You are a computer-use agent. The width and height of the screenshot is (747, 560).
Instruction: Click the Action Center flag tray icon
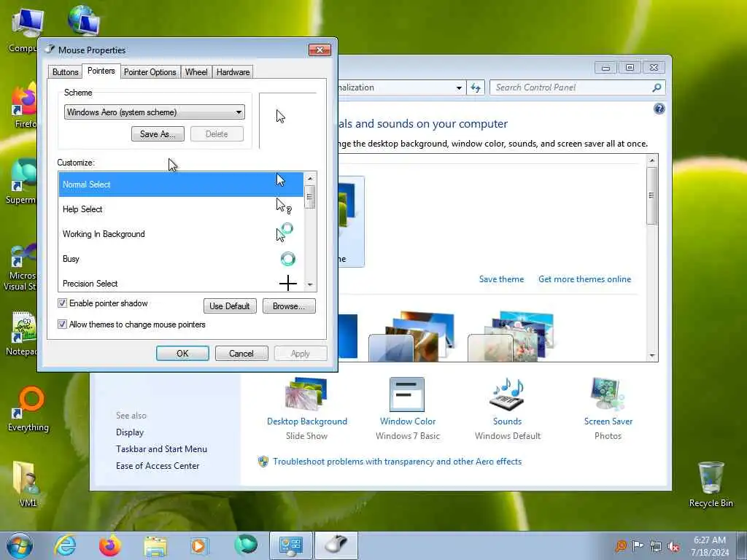638,545
